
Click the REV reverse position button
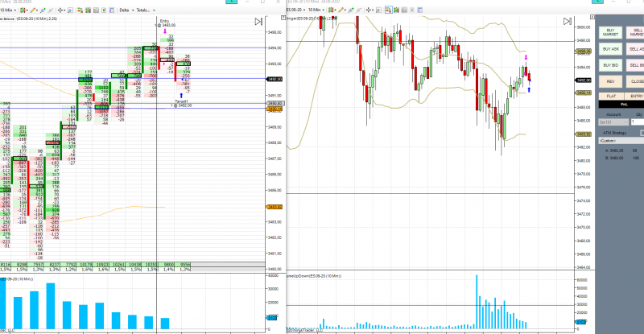(611, 81)
